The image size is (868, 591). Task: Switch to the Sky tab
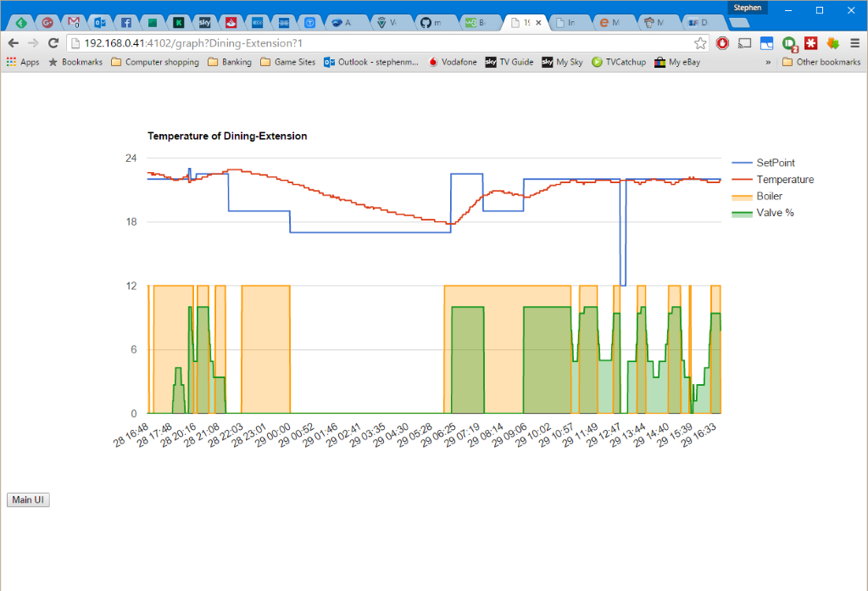click(205, 23)
